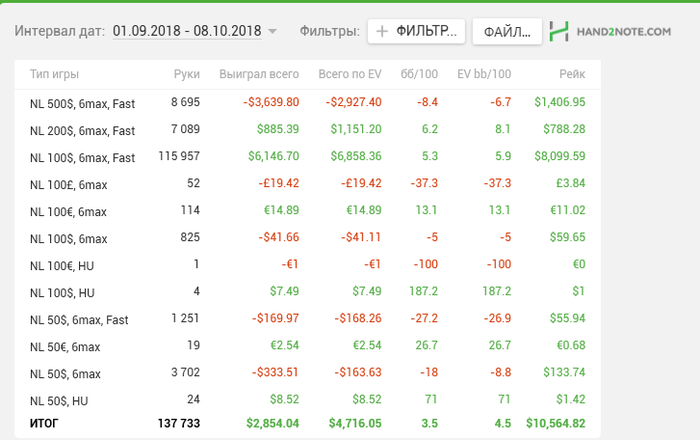The image size is (700, 440).
Task: Select the NL 100£, 6max row
Action: click(307, 184)
